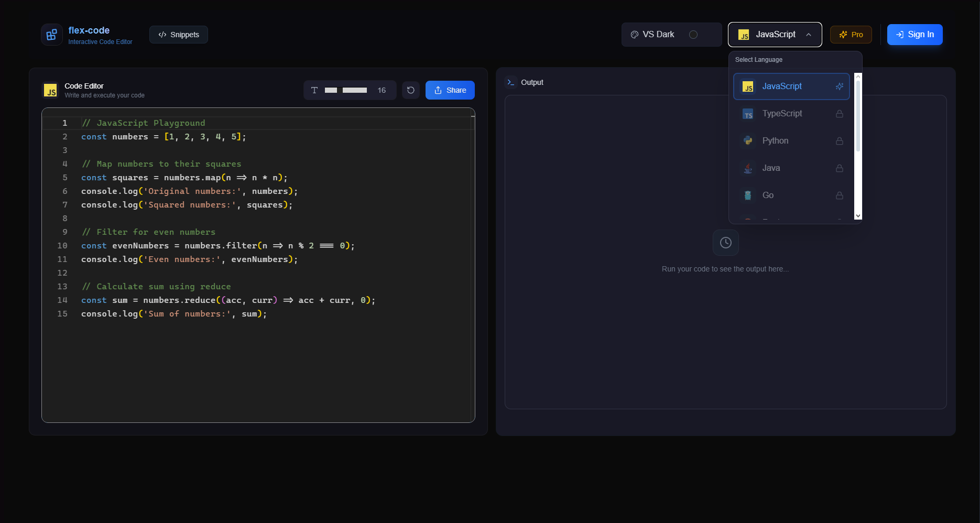
Task: Click the Interactive Code Editor subtitle
Action: point(100,42)
